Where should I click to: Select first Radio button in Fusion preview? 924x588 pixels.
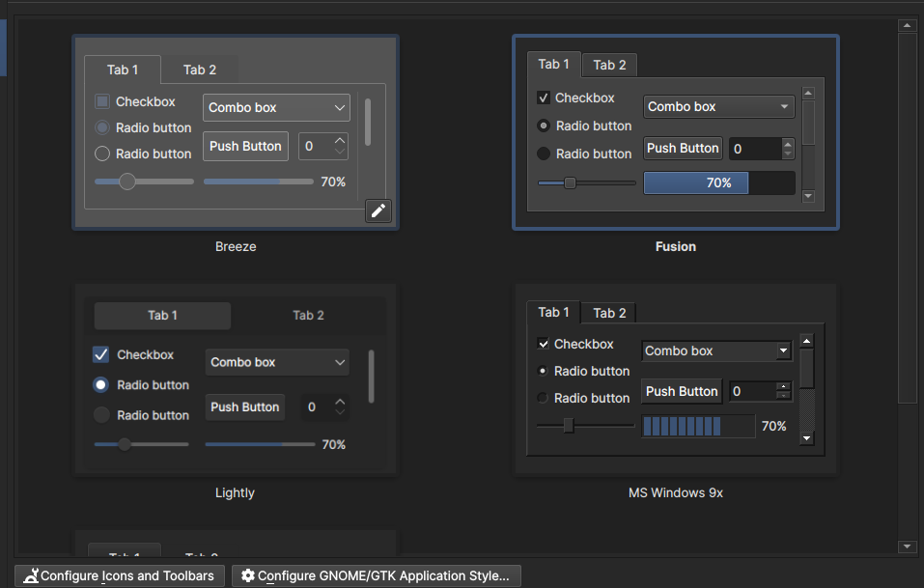[544, 126]
